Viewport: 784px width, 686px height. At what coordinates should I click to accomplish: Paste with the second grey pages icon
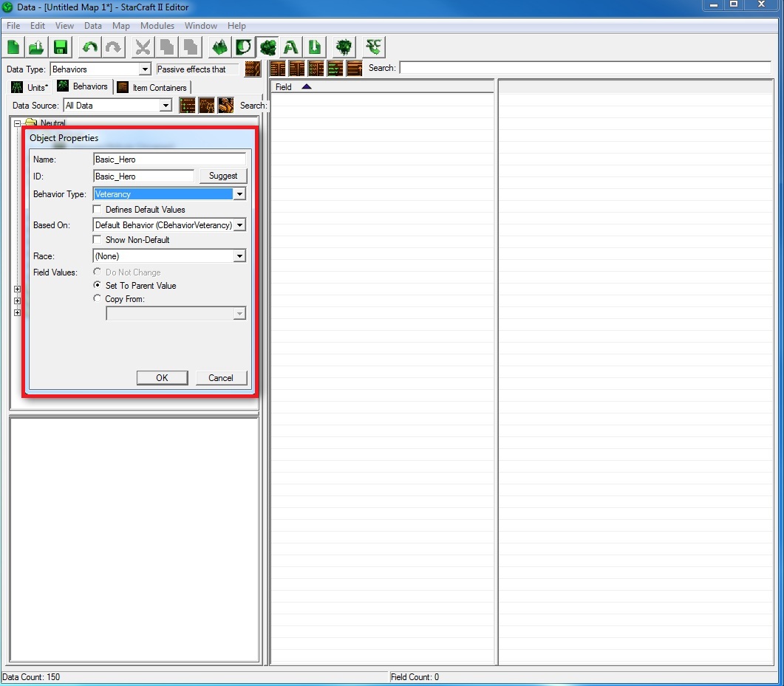coord(191,47)
